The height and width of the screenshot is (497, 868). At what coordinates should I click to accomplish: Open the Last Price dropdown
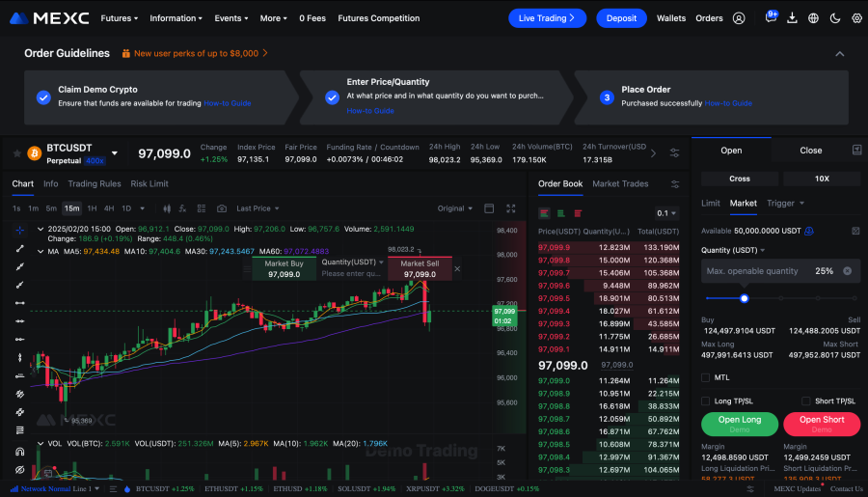pos(258,208)
